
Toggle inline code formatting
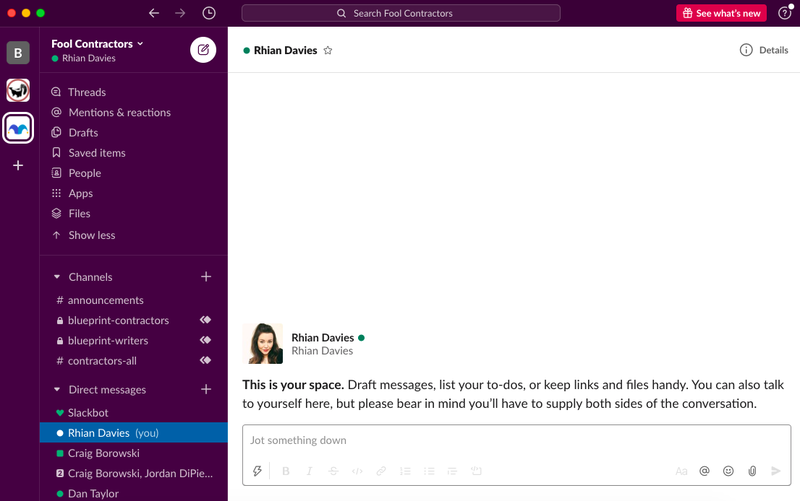tap(357, 471)
